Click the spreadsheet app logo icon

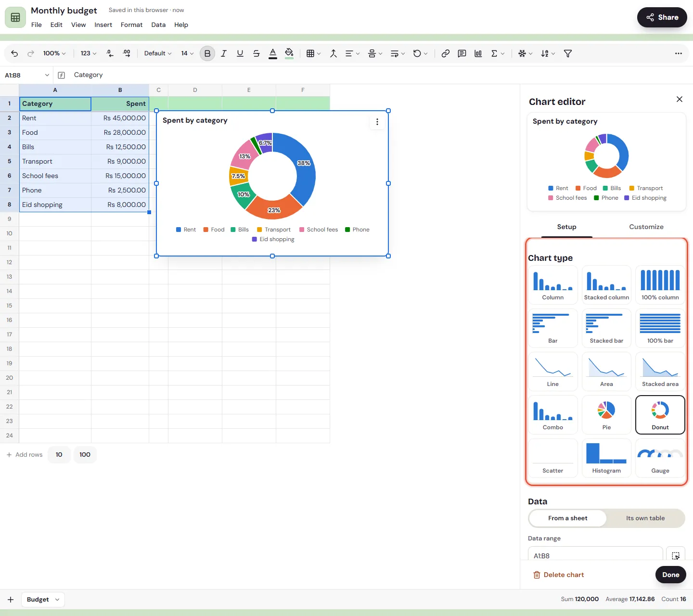15,17
